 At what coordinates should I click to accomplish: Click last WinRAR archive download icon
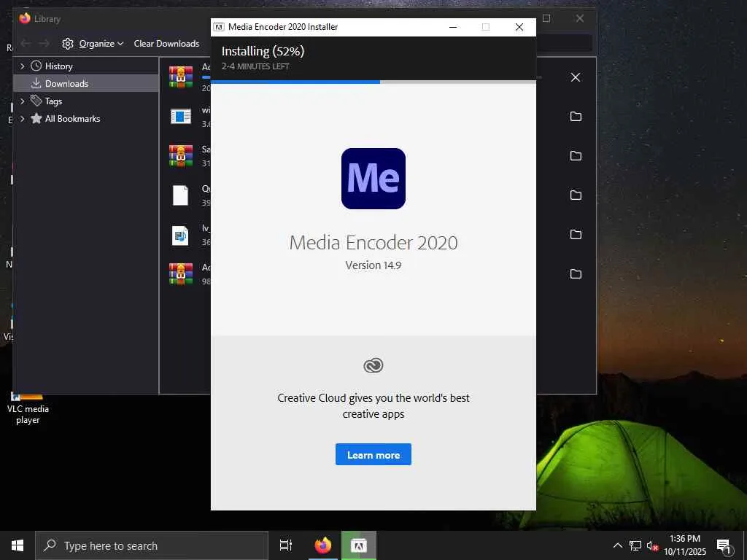coord(181,274)
